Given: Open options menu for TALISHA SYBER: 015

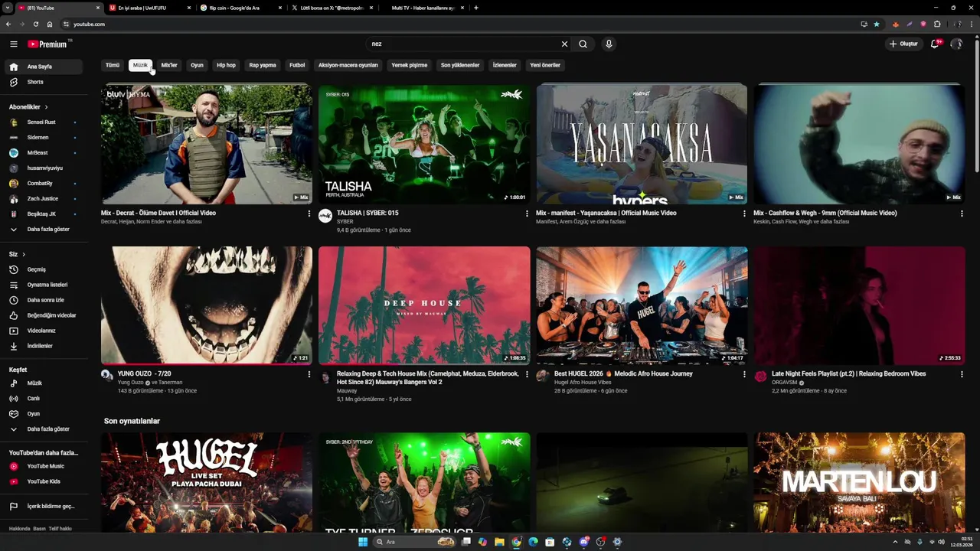Looking at the screenshot, I should click(527, 214).
